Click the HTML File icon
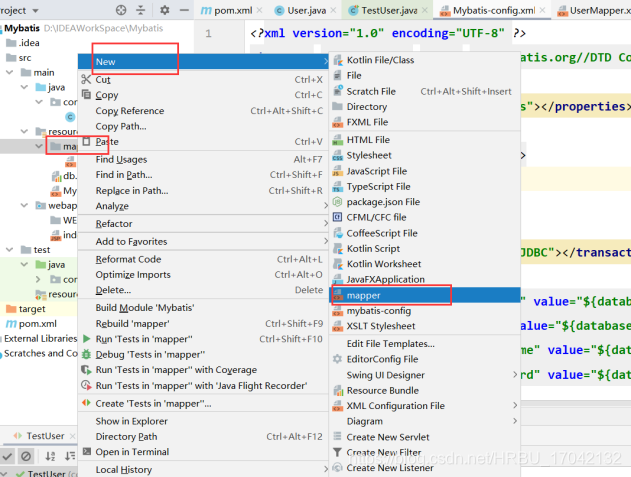Viewport: 631px width, 477px height. 338,140
